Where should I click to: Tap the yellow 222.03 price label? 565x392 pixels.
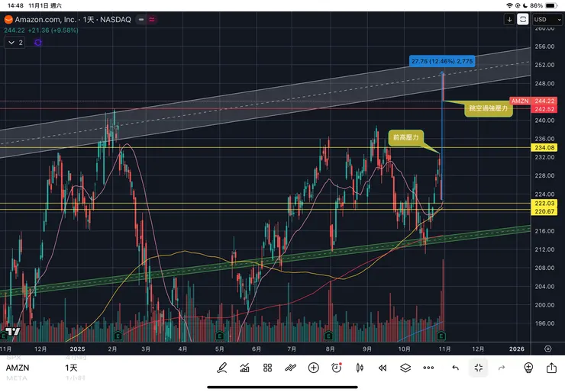pyautogui.click(x=544, y=204)
